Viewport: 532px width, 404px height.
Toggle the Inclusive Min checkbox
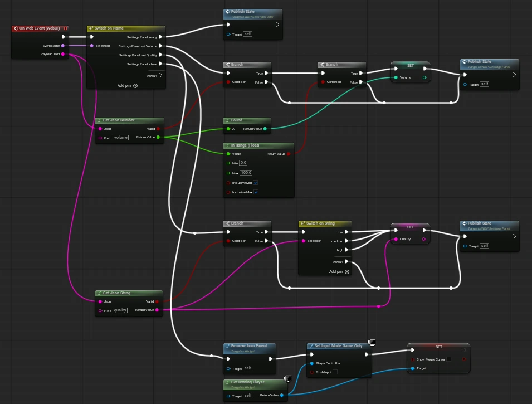click(x=256, y=183)
